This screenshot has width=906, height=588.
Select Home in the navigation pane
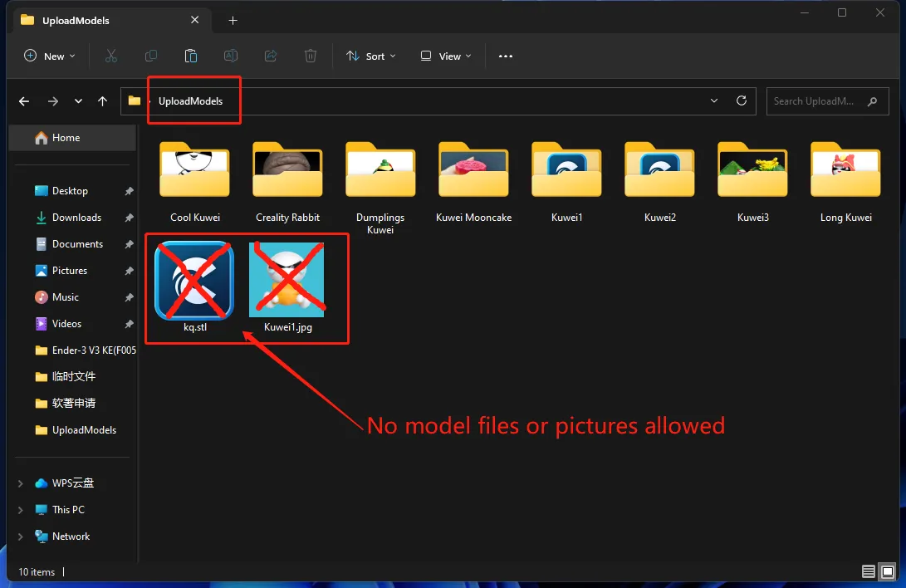66,138
